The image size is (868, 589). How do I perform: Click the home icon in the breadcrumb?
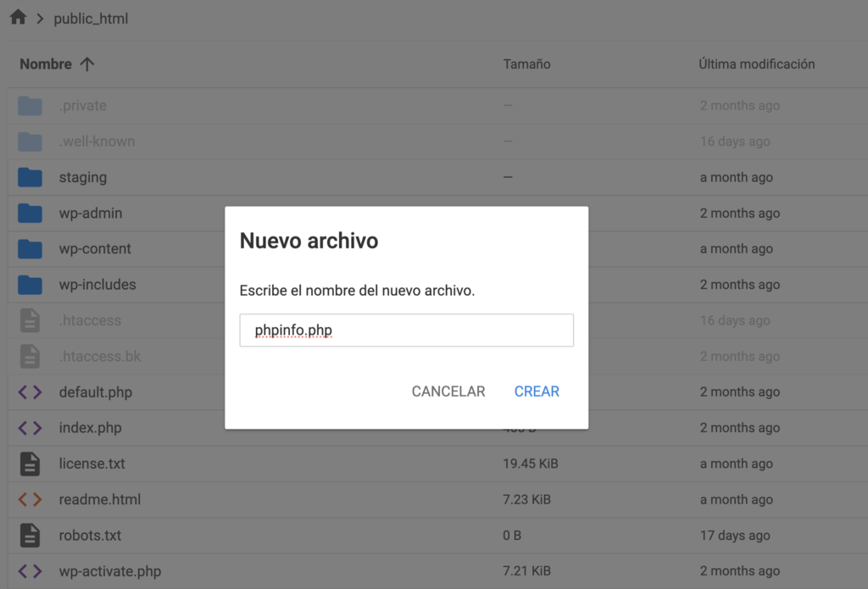click(x=17, y=17)
